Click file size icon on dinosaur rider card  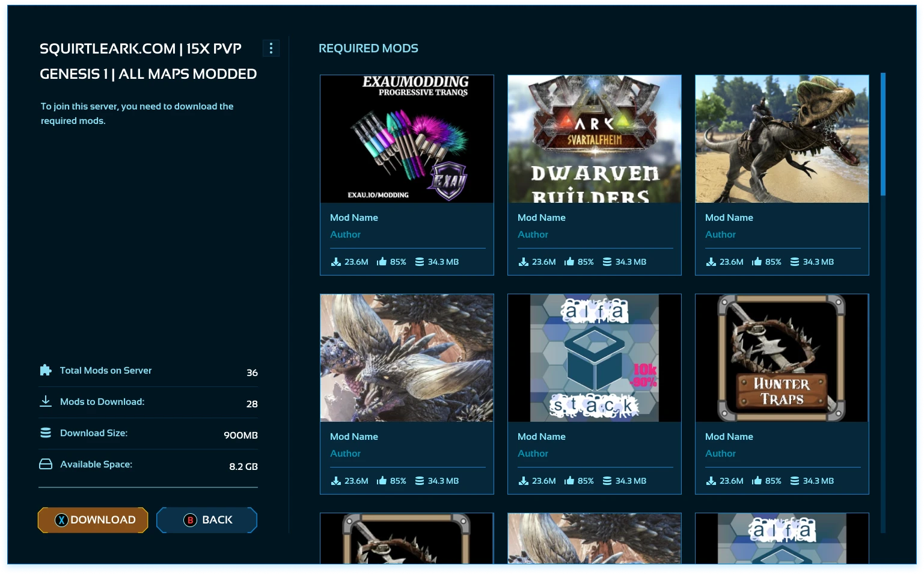tap(795, 262)
